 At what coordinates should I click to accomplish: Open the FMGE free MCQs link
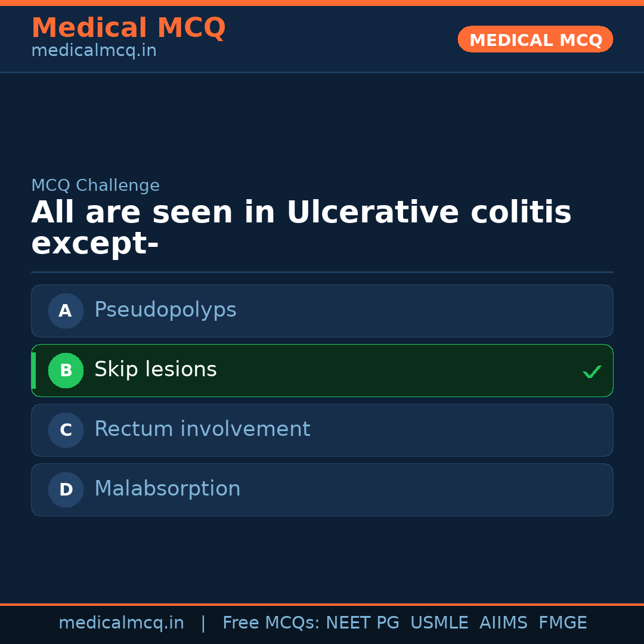tap(562, 622)
